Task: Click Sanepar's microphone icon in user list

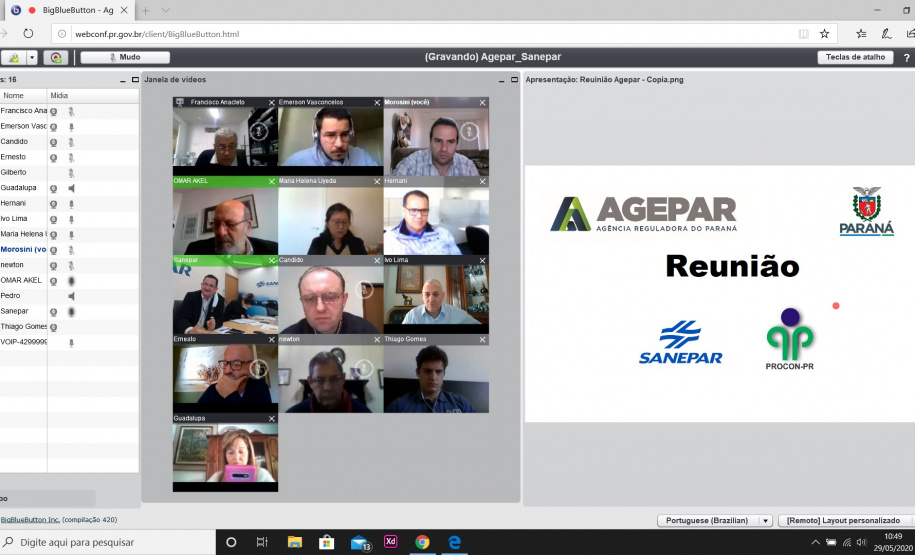Action: [x=71, y=312]
